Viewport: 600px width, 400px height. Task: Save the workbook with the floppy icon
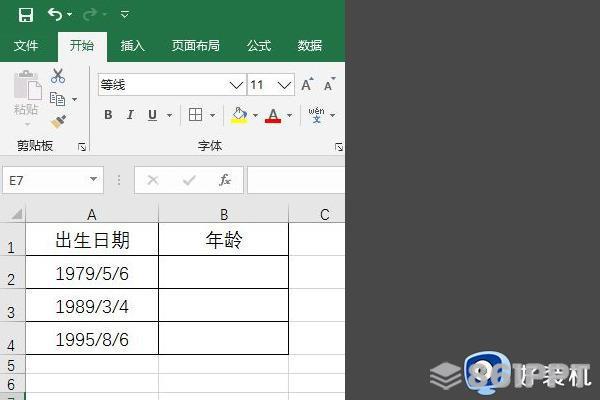click(x=26, y=15)
